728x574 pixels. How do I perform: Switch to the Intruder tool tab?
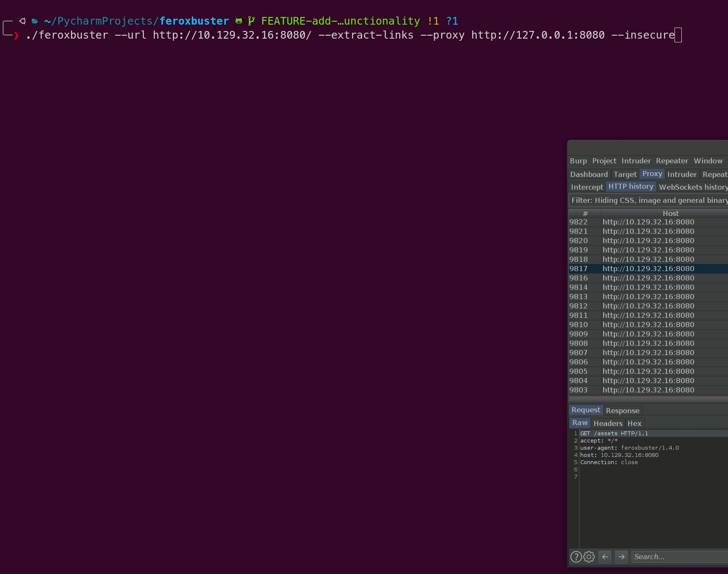pos(682,174)
